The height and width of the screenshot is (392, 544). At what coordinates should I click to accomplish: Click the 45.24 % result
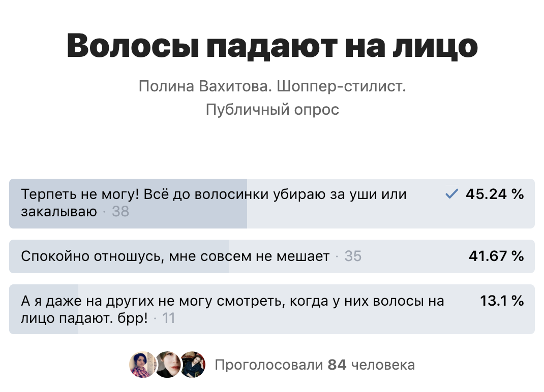[x=495, y=194]
